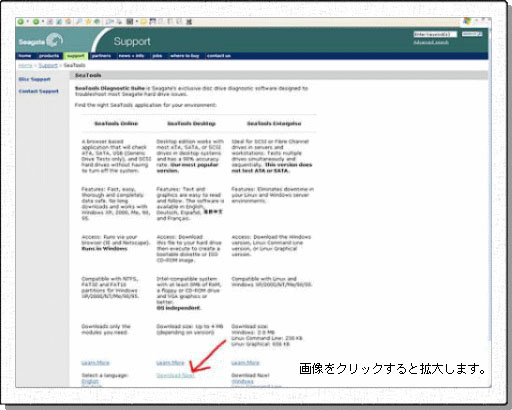Click the Japanese enlarge-image caption text
This screenshot has height=410, width=512.
pos(392,369)
